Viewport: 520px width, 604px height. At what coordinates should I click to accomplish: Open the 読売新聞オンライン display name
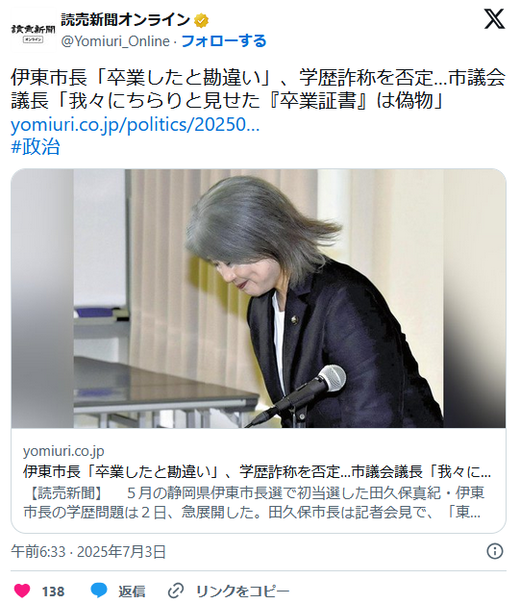(x=126, y=20)
